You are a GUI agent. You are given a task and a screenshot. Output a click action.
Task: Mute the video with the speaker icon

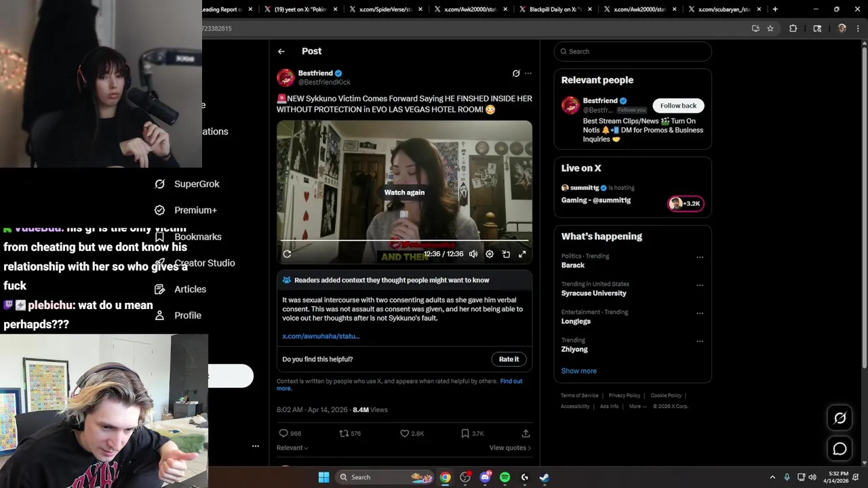[473, 254]
